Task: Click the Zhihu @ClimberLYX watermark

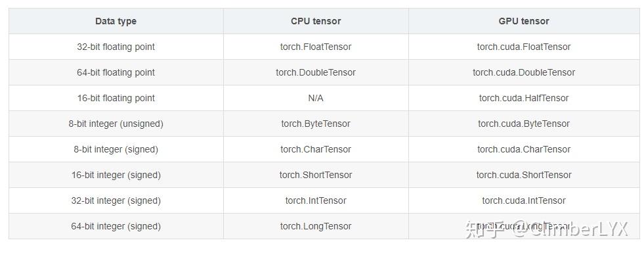Action: pyautogui.click(x=547, y=229)
